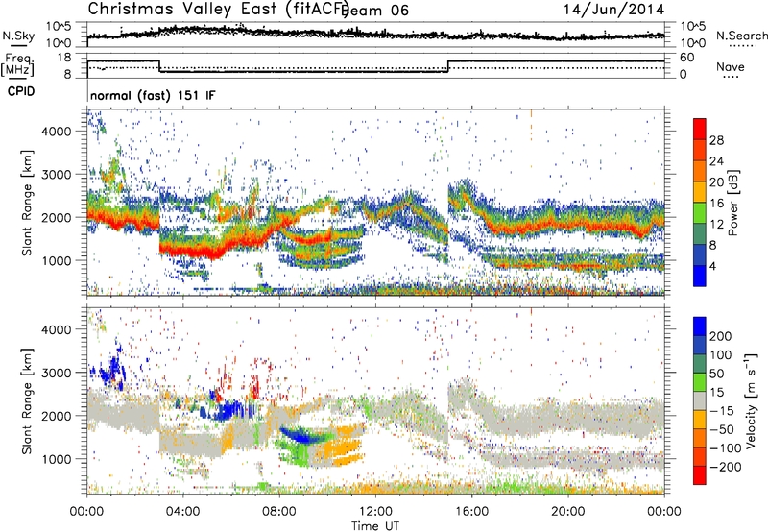Click the '50' velocity colorbar label
Image resolution: width=768 pixels, height=532 pixels.
[x=716, y=374]
